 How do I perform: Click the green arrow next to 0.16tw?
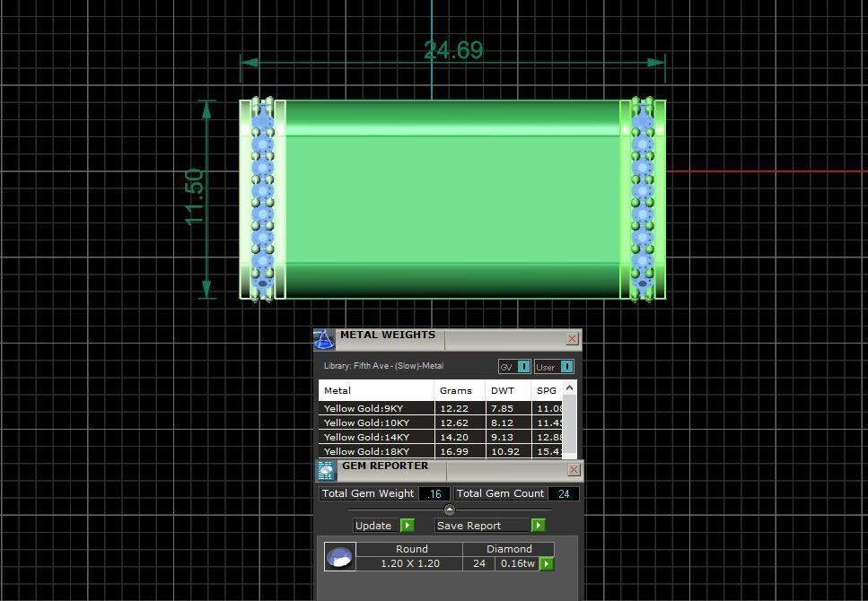547,563
